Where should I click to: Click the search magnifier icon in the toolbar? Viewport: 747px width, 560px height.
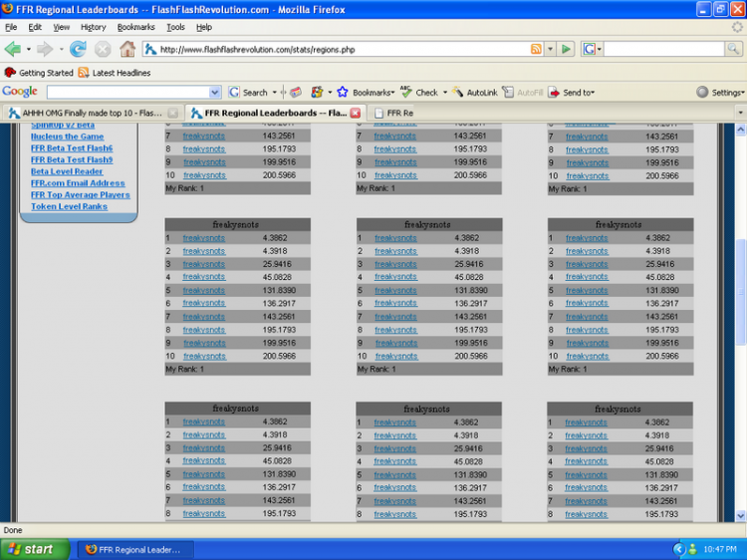[733, 49]
